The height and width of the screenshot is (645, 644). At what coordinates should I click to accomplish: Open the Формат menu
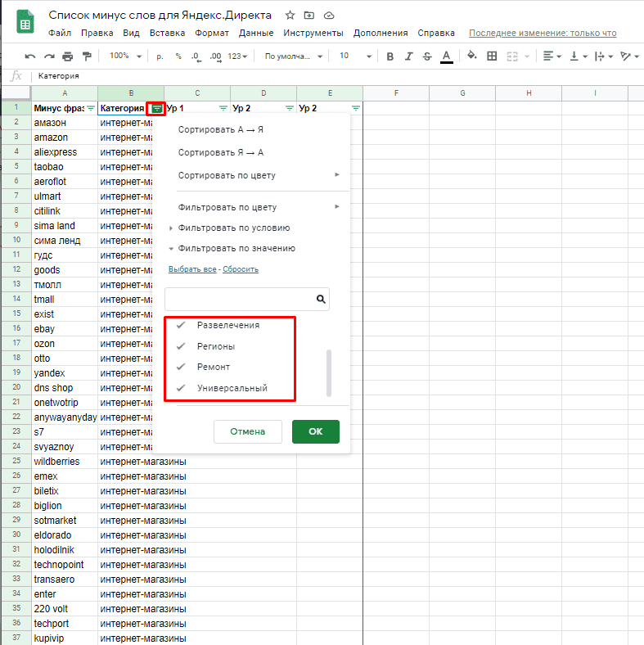click(x=212, y=33)
